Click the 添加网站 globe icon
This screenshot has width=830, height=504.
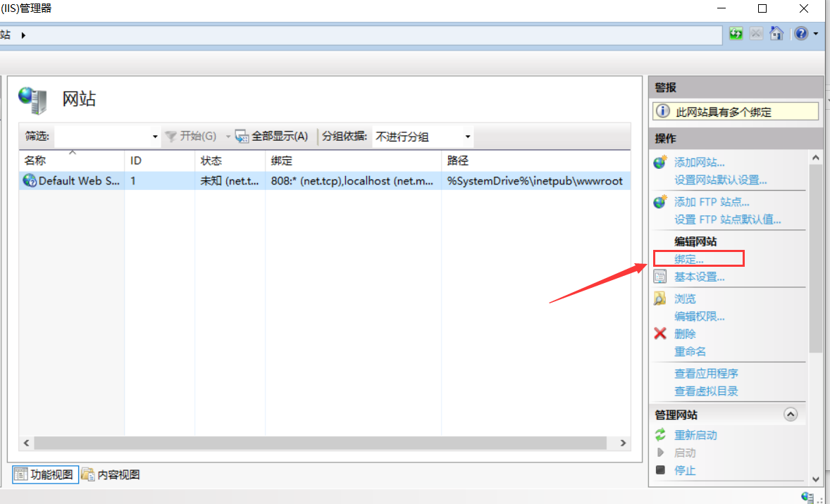point(660,162)
